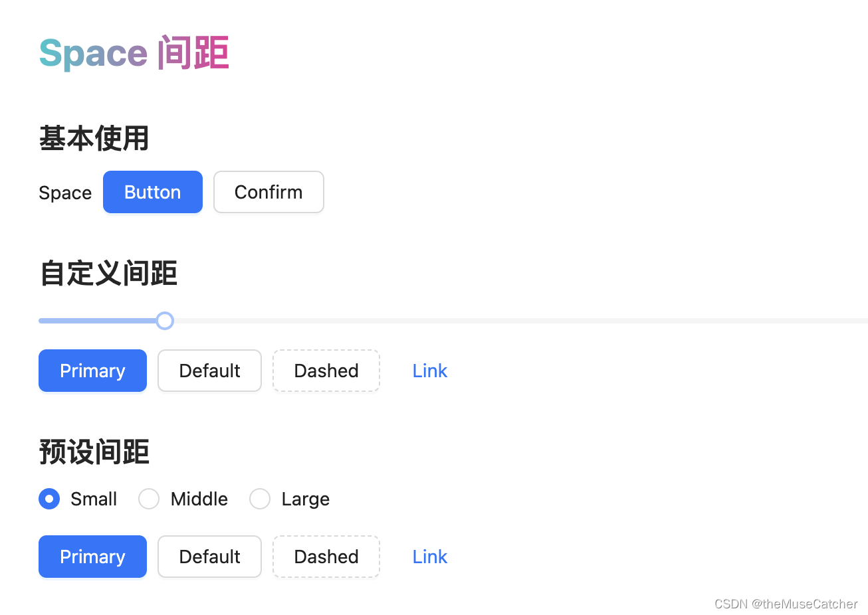Click the 预设间距 section heading

pos(94,452)
